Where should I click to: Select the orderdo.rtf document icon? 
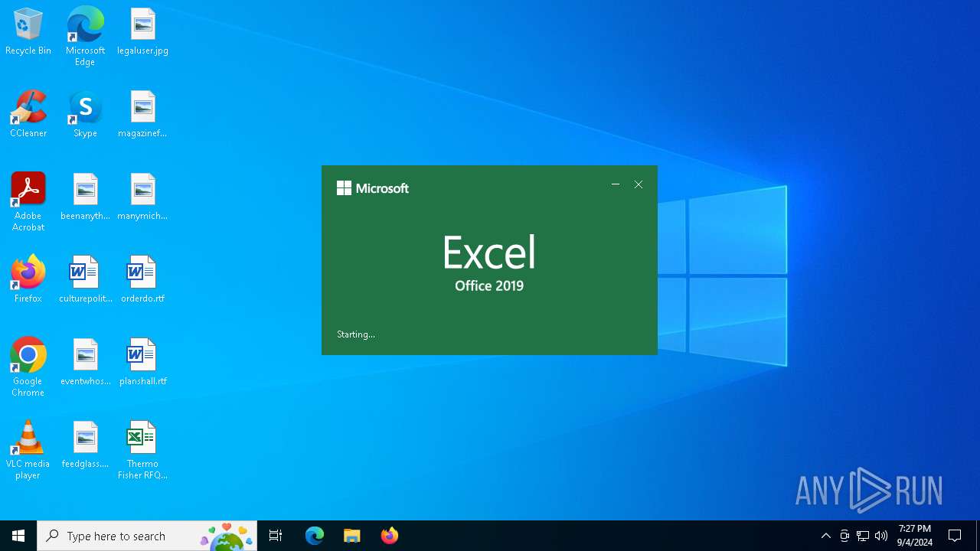[x=142, y=280]
